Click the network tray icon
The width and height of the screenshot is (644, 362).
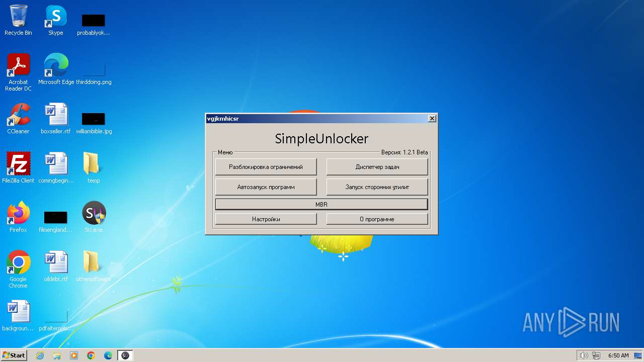click(596, 355)
